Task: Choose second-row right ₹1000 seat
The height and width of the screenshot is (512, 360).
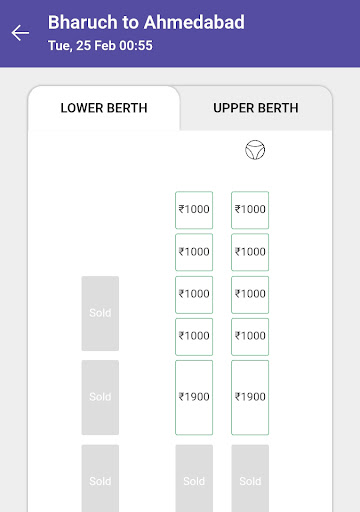Action: 250,252
